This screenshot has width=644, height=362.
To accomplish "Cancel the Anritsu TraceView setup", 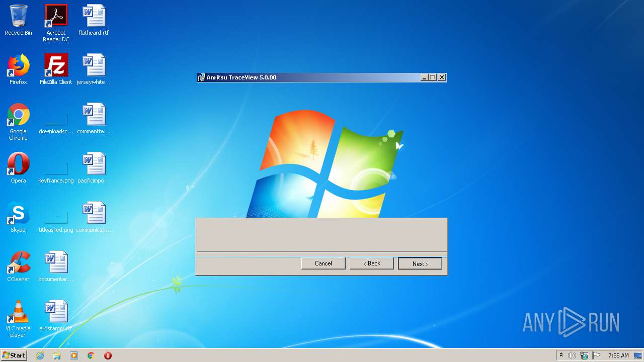I will pos(324,263).
